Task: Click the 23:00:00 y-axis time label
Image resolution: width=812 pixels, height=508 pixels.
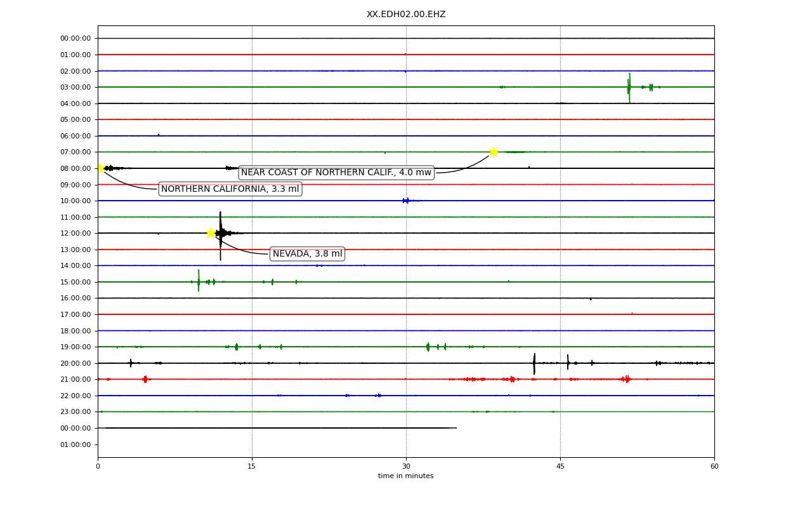Action: 75,411
